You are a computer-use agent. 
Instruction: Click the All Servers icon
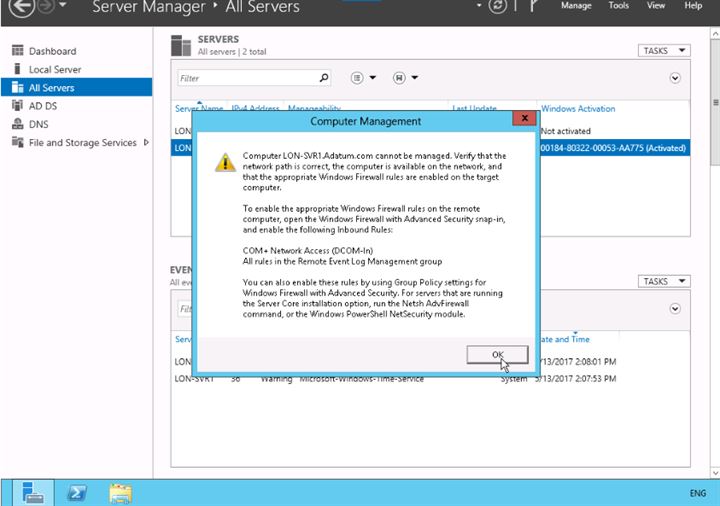coord(17,87)
